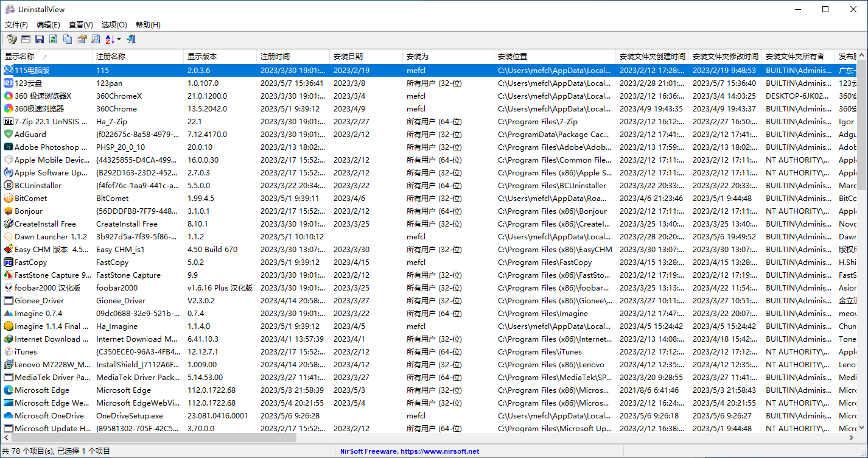Image resolution: width=868 pixels, height=458 pixels.
Task: Click the Save (floppy disk) toolbar icon
Action: point(40,39)
